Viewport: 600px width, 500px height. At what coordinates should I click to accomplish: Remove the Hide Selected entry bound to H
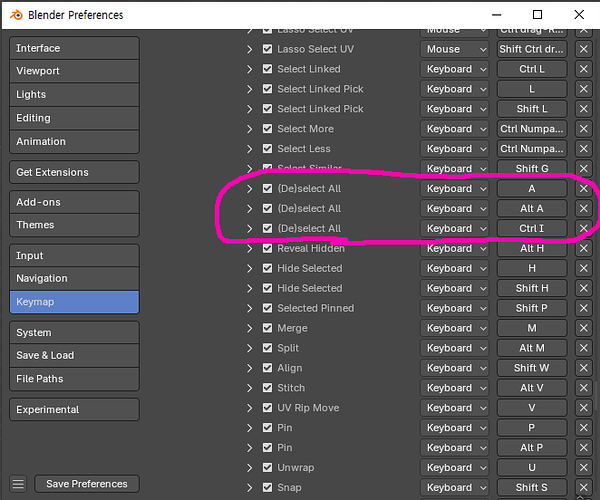coord(583,268)
